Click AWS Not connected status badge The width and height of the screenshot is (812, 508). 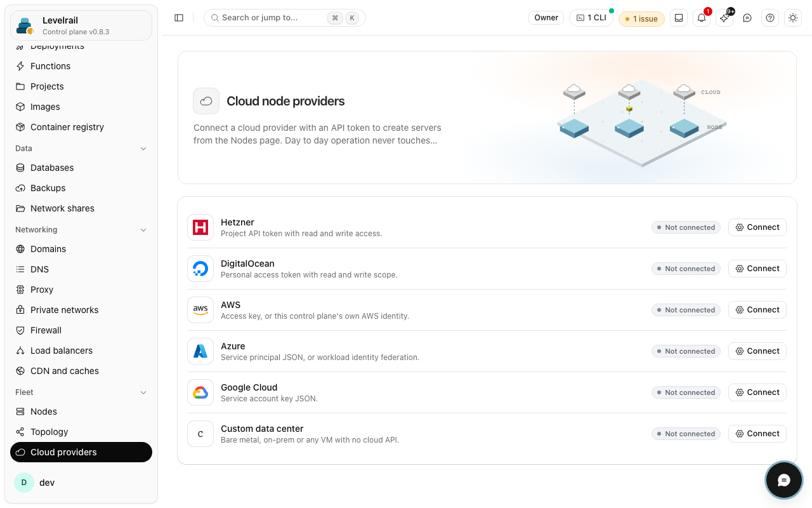[x=686, y=310]
